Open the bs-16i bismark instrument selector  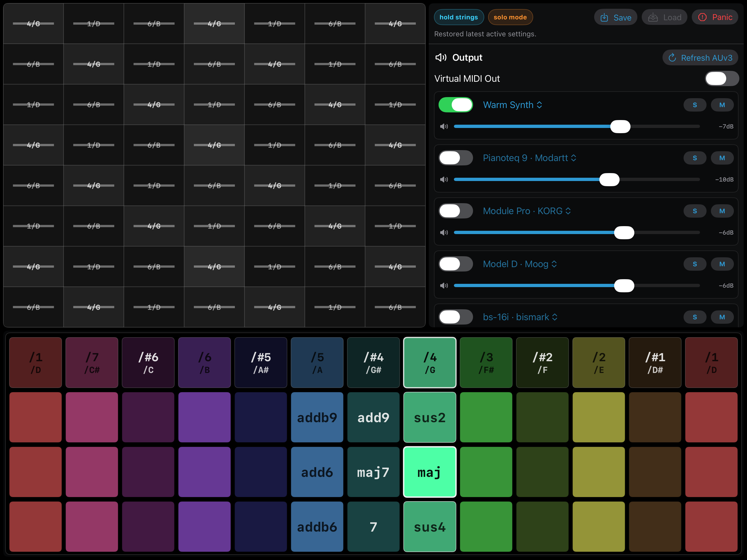coord(520,317)
